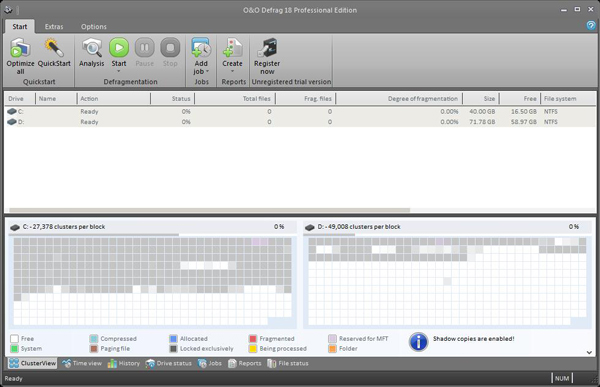Click the 58.97 GB free value
The width and height of the screenshot is (600, 387).
pos(524,122)
